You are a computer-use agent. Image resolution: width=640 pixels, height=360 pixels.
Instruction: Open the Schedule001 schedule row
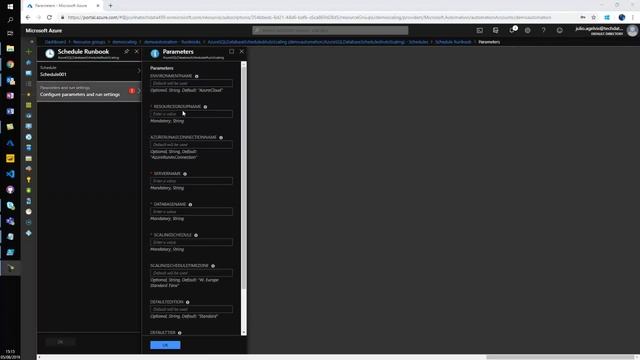tap(89, 71)
